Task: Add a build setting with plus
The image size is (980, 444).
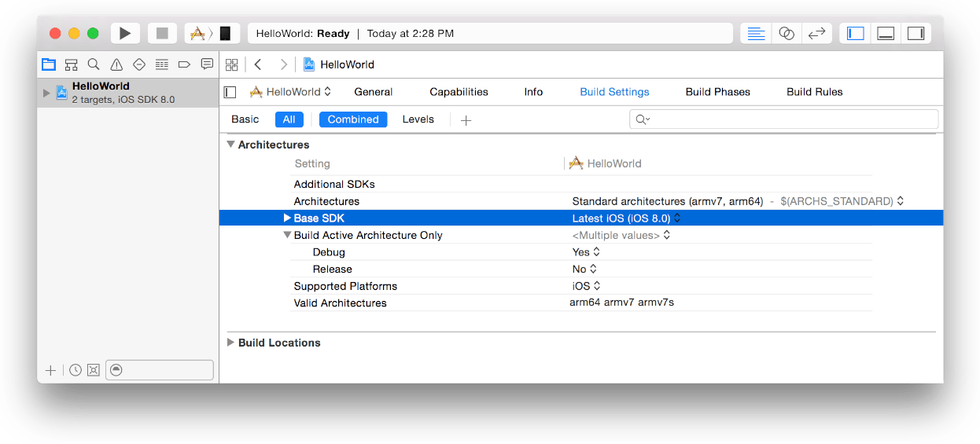Action: (x=466, y=120)
